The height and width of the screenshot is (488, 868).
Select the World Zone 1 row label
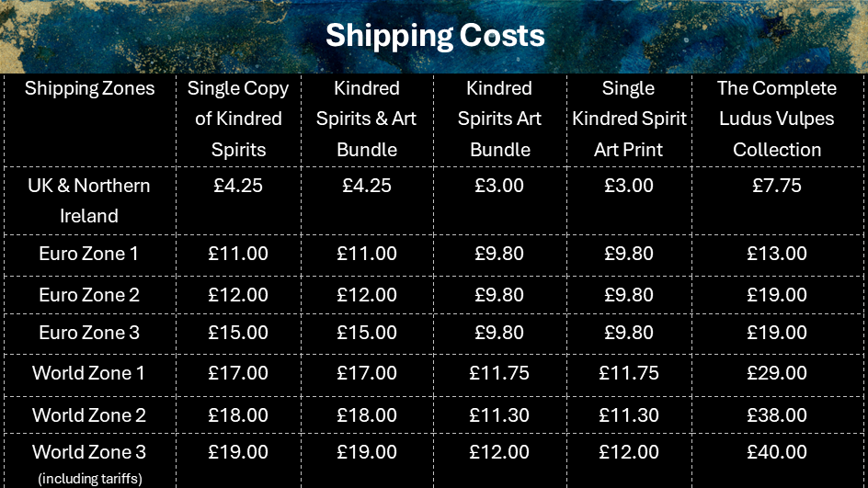pyautogui.click(x=89, y=373)
